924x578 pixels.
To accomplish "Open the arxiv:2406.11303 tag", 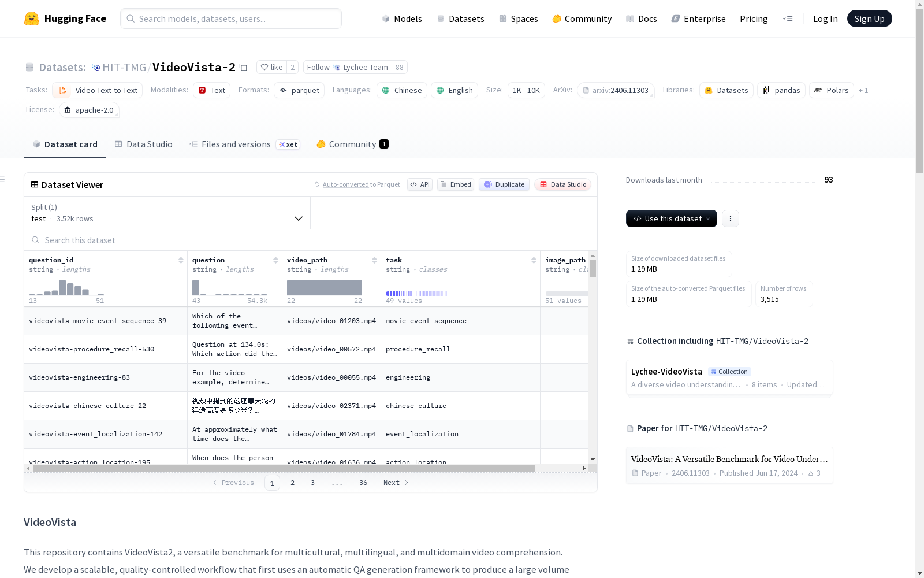I will tap(616, 90).
